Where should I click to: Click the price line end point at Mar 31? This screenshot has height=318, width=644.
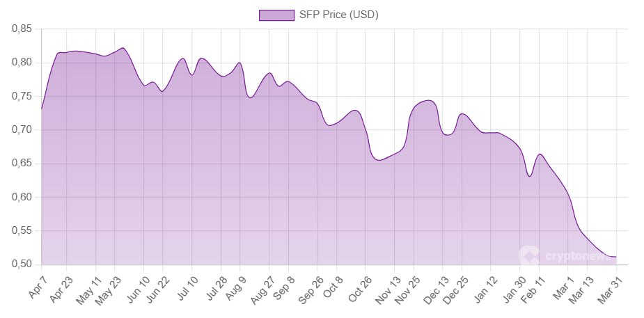616,257
